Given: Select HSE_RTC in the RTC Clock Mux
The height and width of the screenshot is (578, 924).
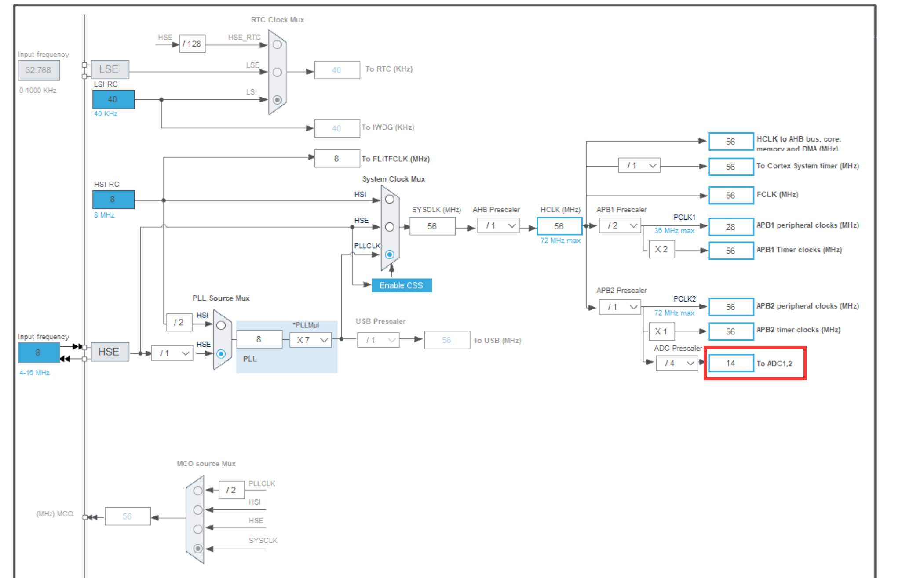Looking at the screenshot, I should coord(277,44).
